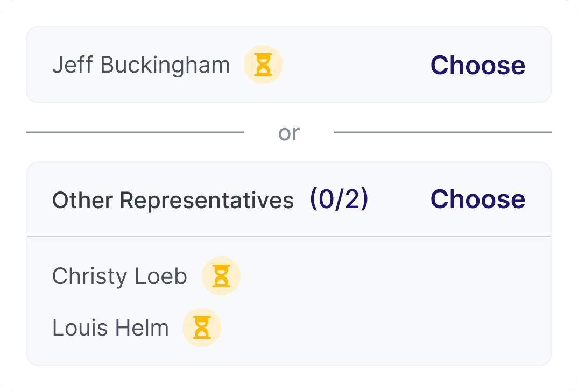Select Christy Loeb in the representatives list
Image resolution: width=578 pixels, height=392 pixels.
[x=119, y=276]
